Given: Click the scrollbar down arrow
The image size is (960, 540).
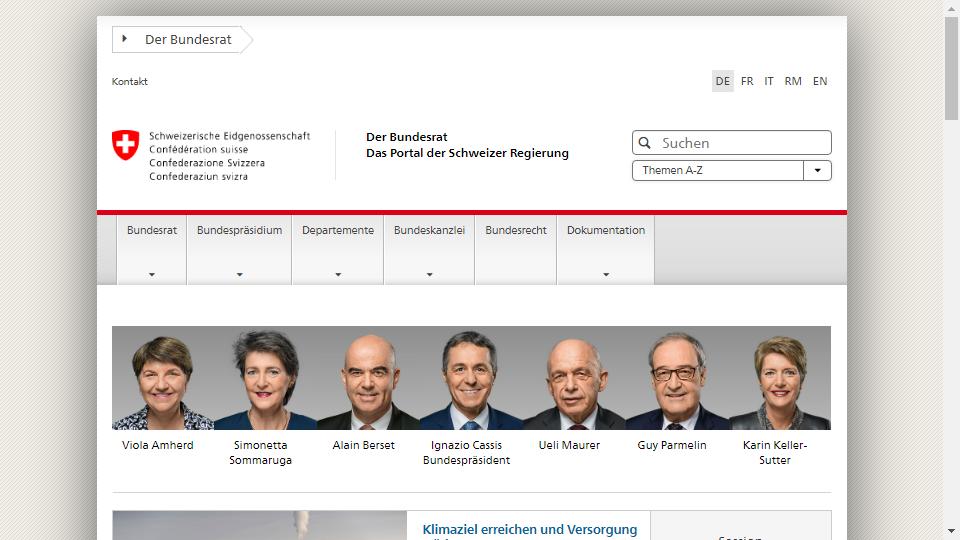Looking at the screenshot, I should pos(951,531).
